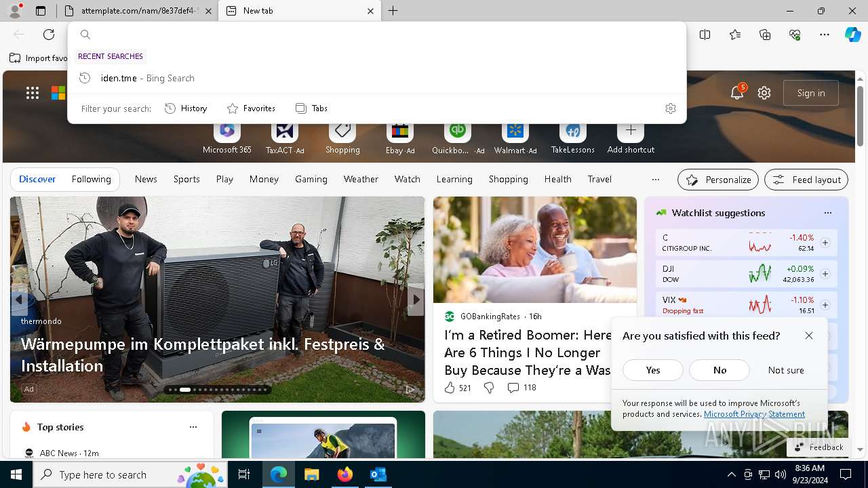Open the tab actions menu icon

click(x=41, y=11)
